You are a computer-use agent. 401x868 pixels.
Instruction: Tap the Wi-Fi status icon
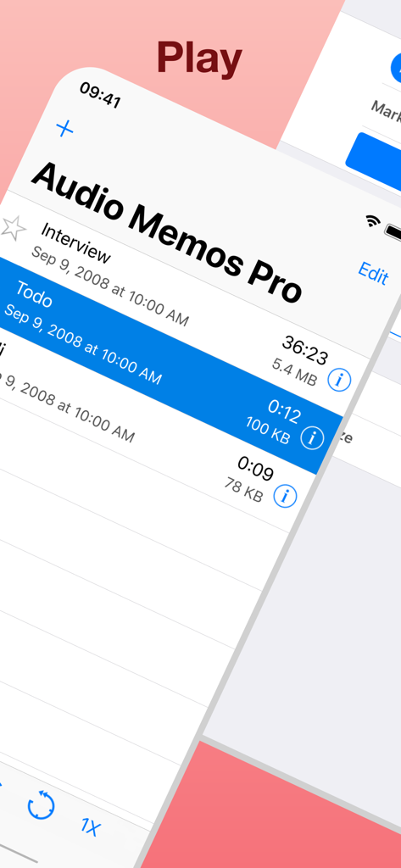pos(373,221)
